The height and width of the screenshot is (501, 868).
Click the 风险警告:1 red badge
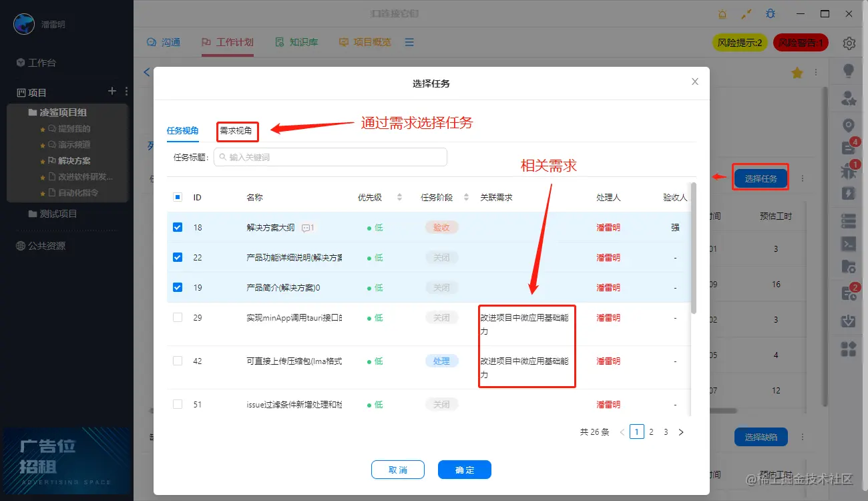coord(801,43)
